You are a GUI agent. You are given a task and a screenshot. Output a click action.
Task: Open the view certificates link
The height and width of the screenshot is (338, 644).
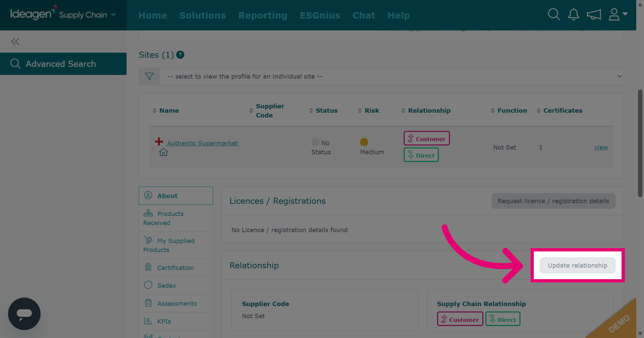point(601,147)
